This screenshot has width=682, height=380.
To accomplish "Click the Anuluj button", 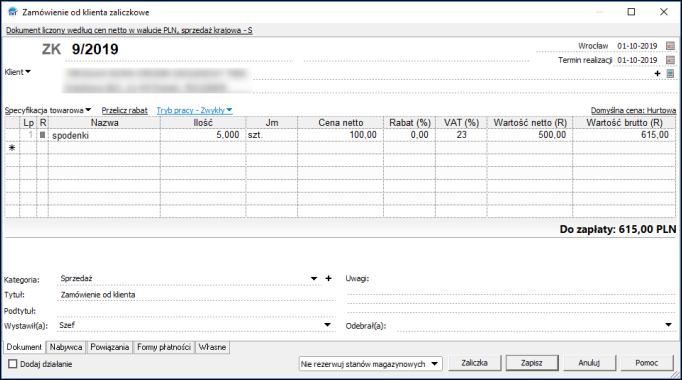I will (589, 363).
